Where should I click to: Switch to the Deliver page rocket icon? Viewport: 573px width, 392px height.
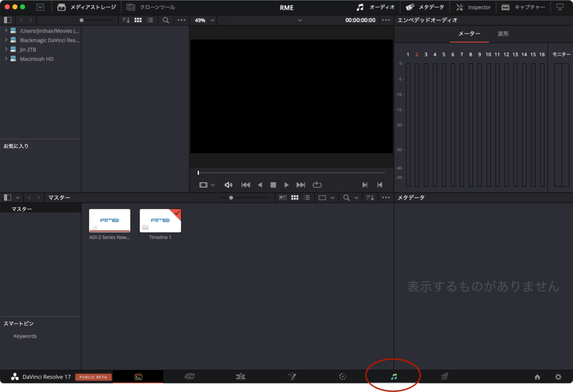click(x=444, y=377)
